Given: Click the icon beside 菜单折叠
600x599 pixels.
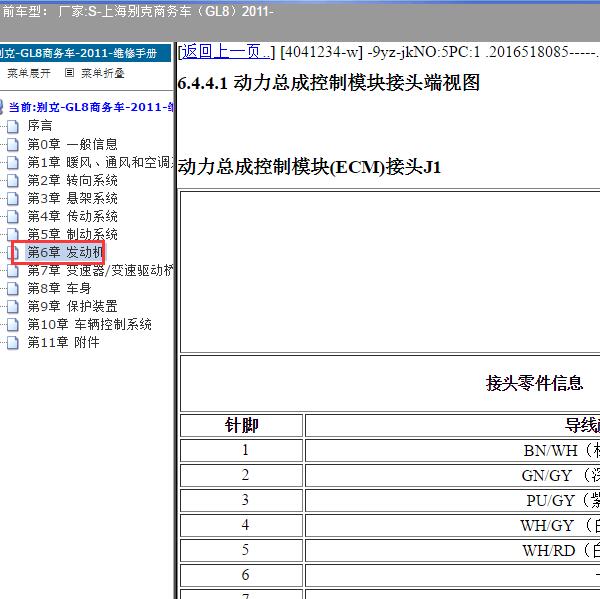Looking at the screenshot, I should click(69, 72).
